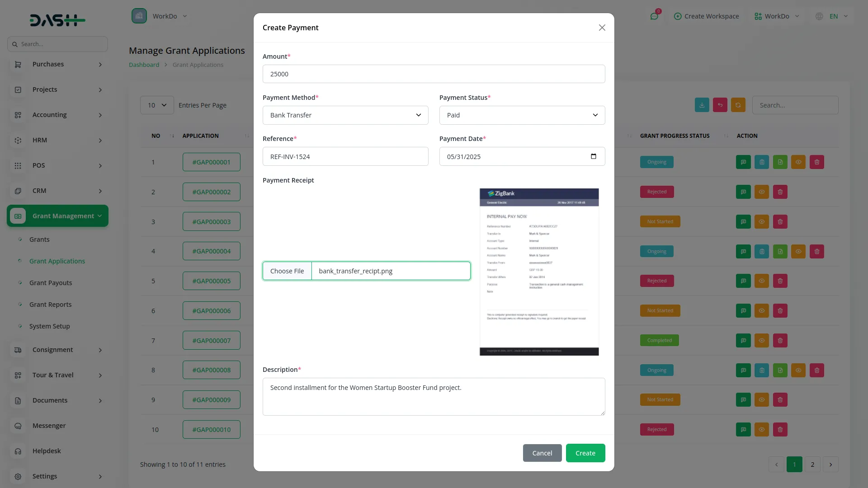868x488 pixels.
Task: Open the Payment Status dropdown
Action: (522, 115)
